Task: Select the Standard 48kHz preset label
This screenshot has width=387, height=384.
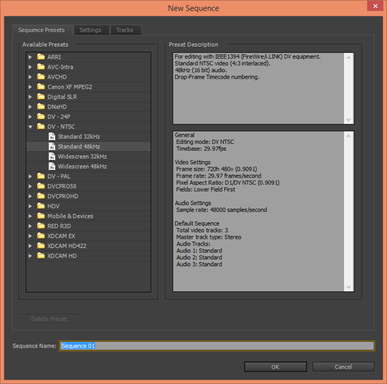Action: (x=79, y=147)
